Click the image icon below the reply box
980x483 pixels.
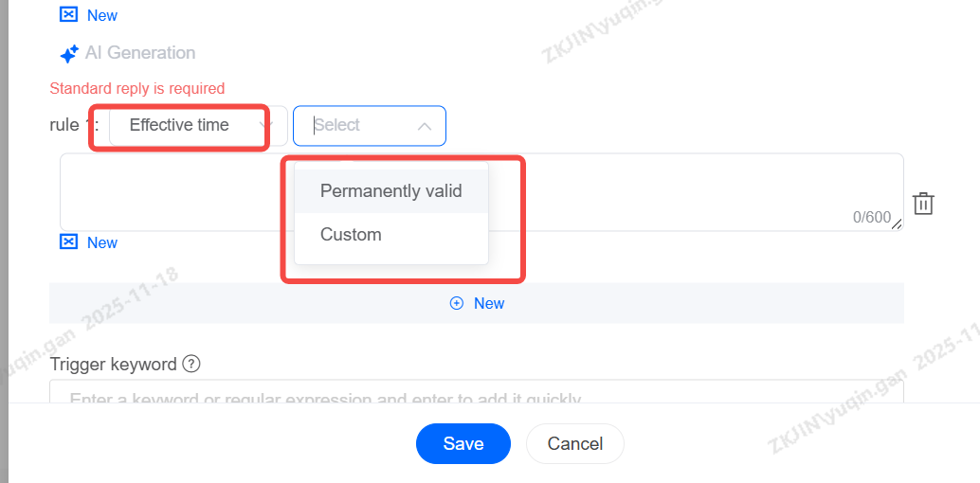[68, 242]
